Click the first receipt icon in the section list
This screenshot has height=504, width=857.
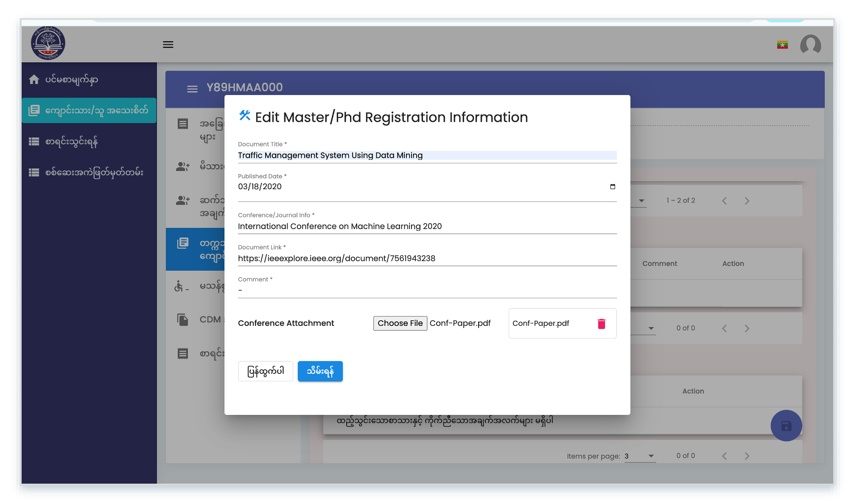point(183,124)
